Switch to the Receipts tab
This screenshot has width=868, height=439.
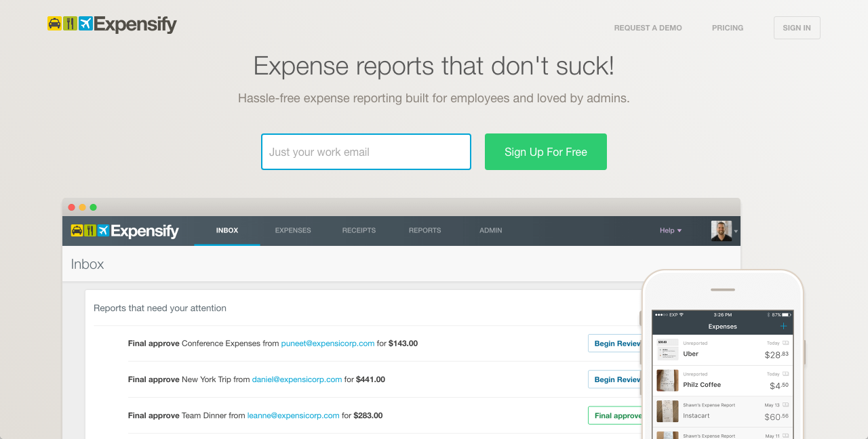pyautogui.click(x=359, y=230)
